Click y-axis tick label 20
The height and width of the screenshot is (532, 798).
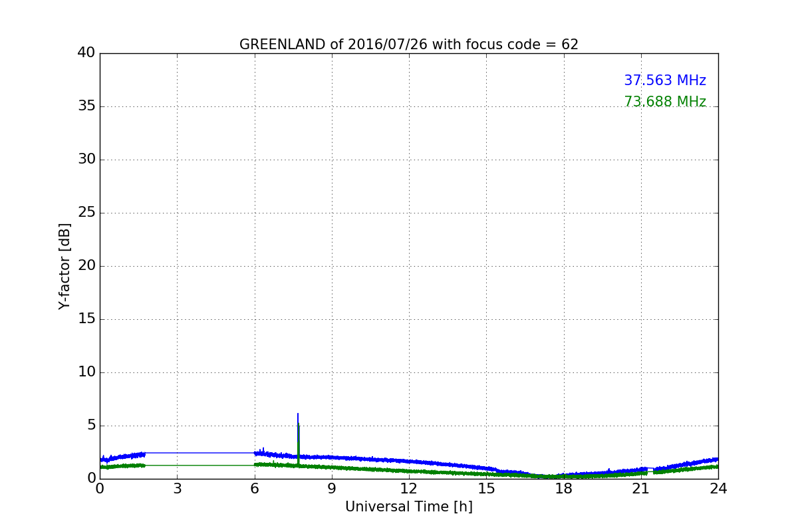86,266
